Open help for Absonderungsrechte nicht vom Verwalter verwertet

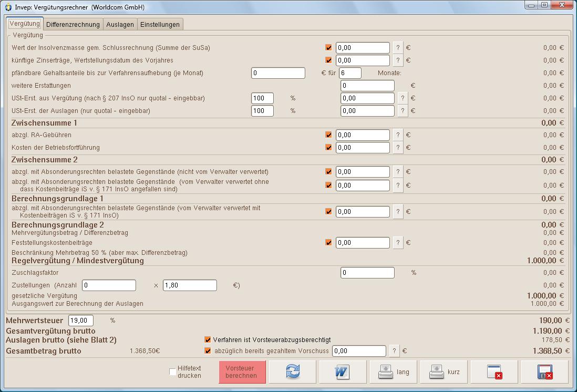(x=398, y=171)
